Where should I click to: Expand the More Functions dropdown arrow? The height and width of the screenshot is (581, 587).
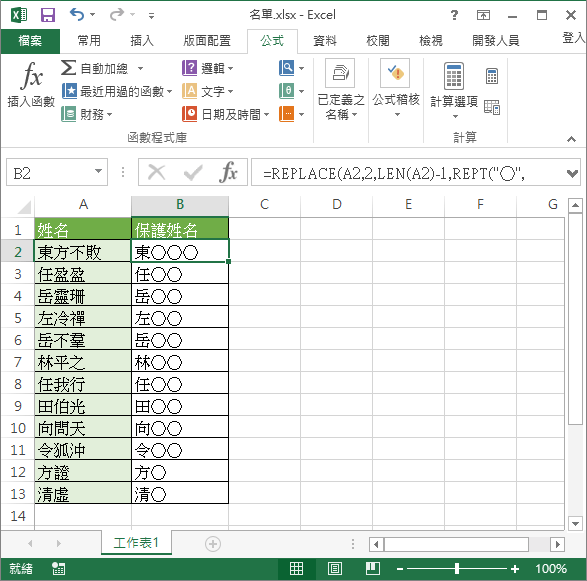pyautogui.click(x=301, y=114)
